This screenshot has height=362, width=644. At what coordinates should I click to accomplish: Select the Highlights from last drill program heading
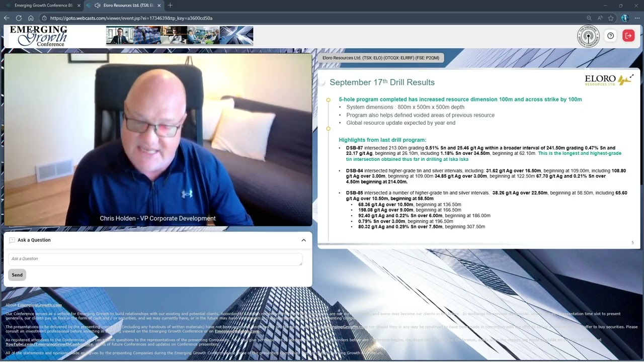tap(382, 140)
